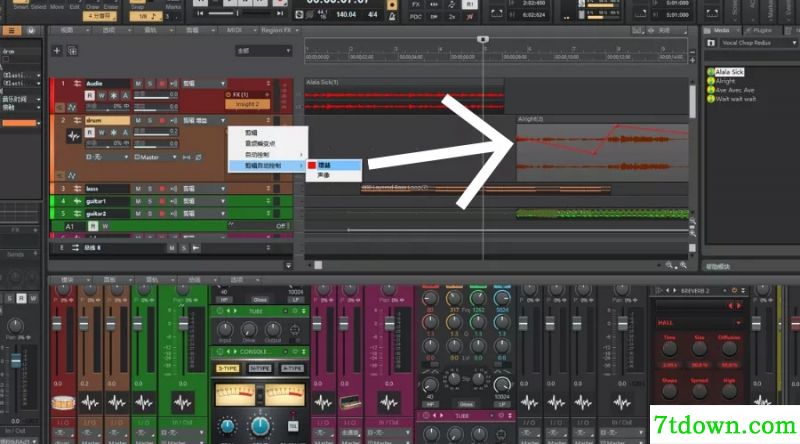Mute the Audio track
The width and height of the screenshot is (800, 444).
tap(138, 83)
